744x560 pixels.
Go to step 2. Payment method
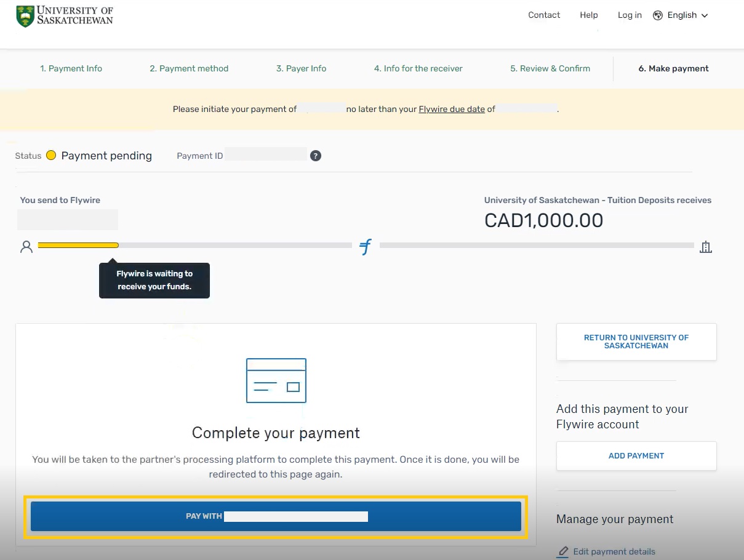click(x=189, y=68)
